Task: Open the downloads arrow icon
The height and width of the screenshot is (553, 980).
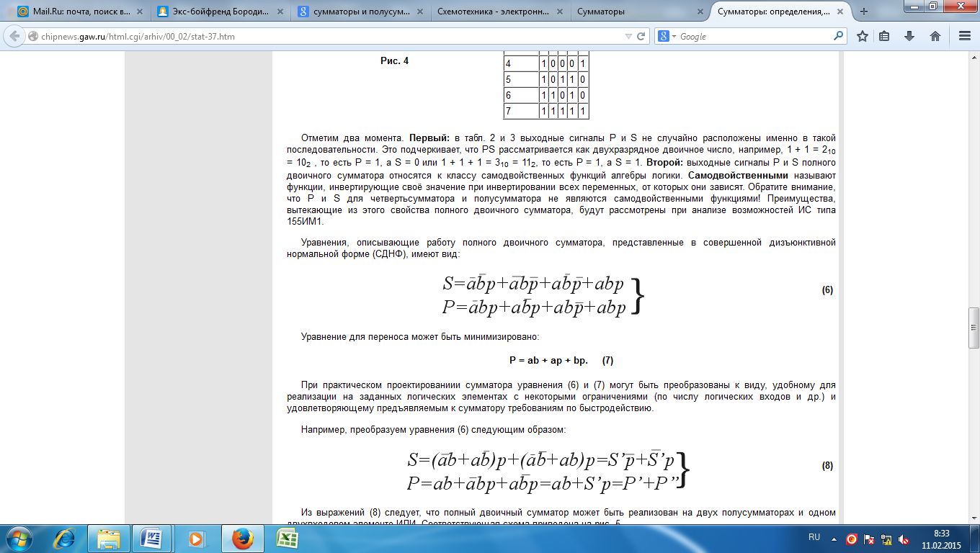Action: (909, 36)
